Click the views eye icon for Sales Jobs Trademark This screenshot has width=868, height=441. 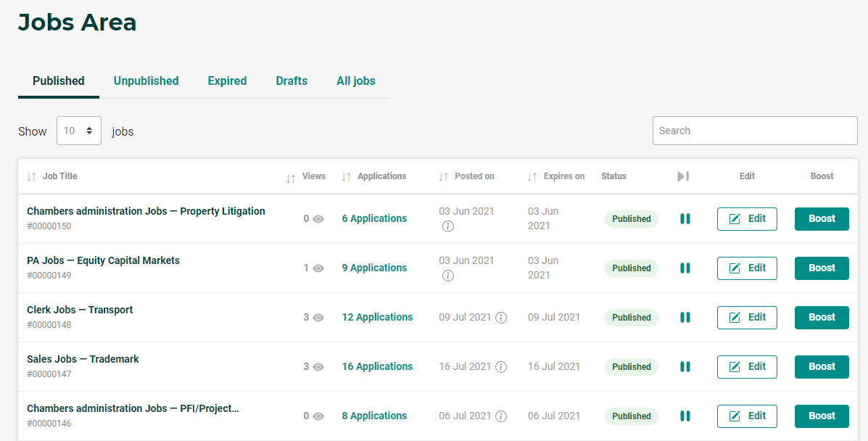point(318,367)
